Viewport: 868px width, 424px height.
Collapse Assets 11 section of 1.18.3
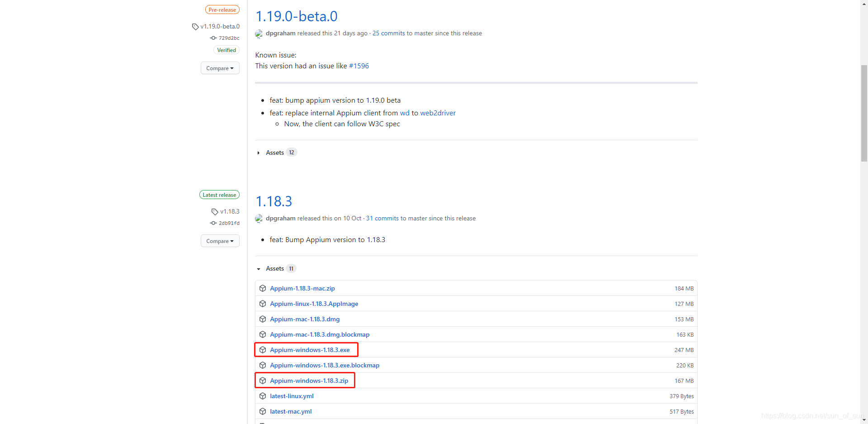point(276,269)
